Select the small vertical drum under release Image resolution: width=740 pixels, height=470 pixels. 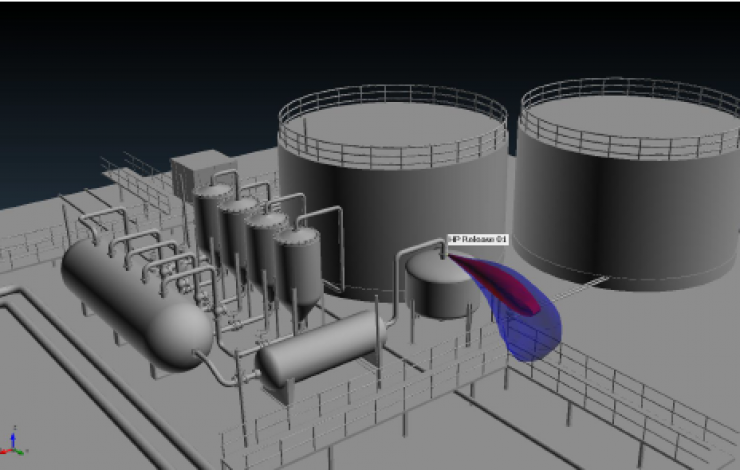point(438,287)
